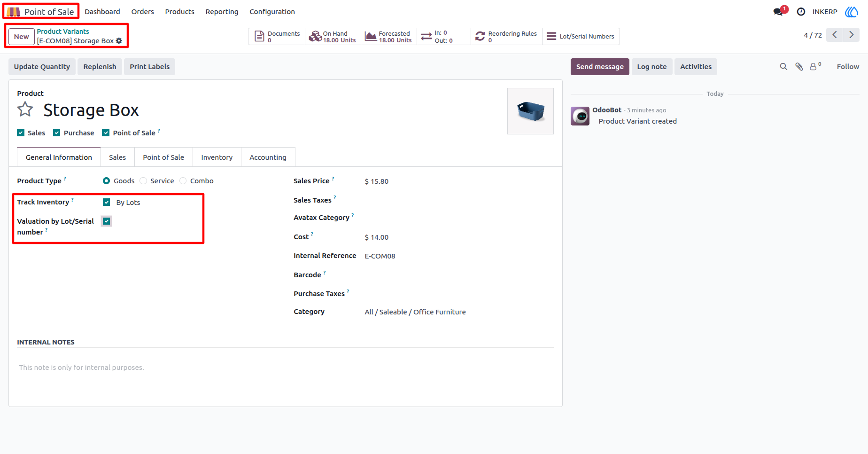868x454 pixels.
Task: Open the Product Variants breadcrumb link
Action: tap(63, 31)
